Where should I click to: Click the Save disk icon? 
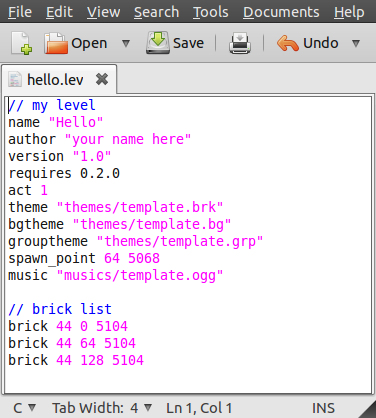[158, 43]
